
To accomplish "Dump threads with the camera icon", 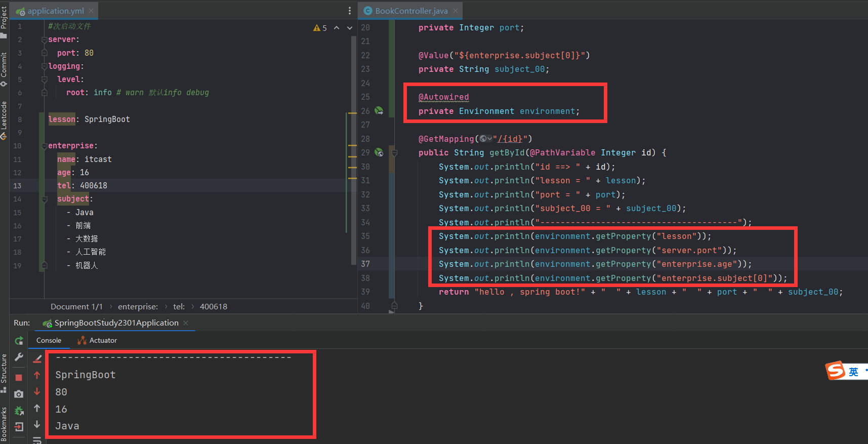I will tap(19, 394).
